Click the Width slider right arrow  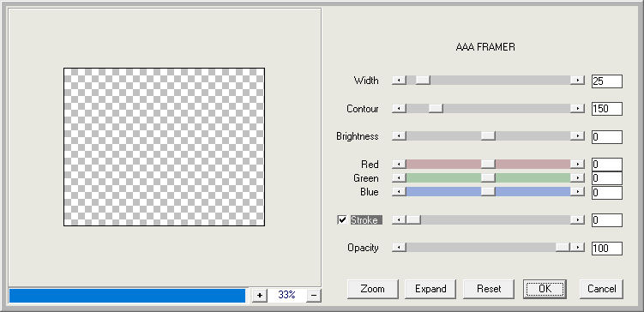point(577,81)
